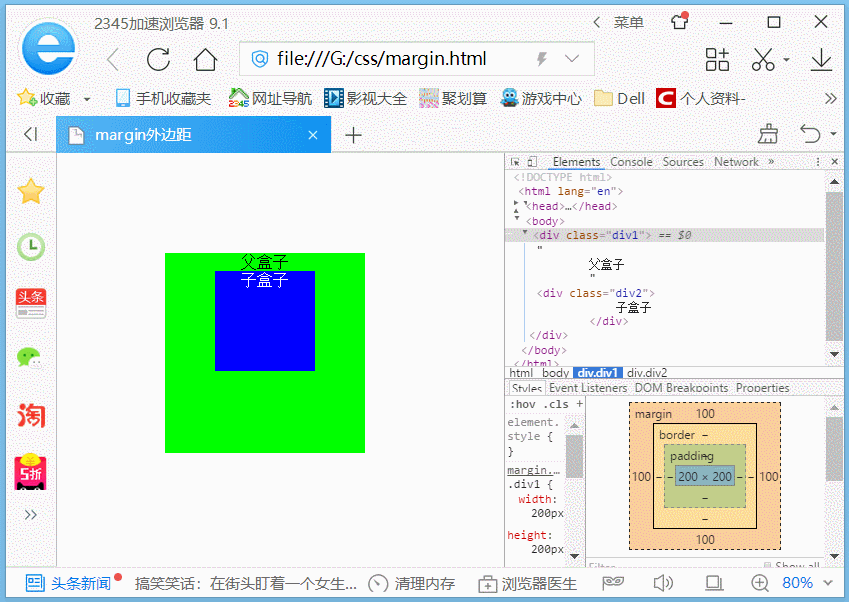Reload the page with refresh icon
This screenshot has width=849, height=602.
point(158,60)
